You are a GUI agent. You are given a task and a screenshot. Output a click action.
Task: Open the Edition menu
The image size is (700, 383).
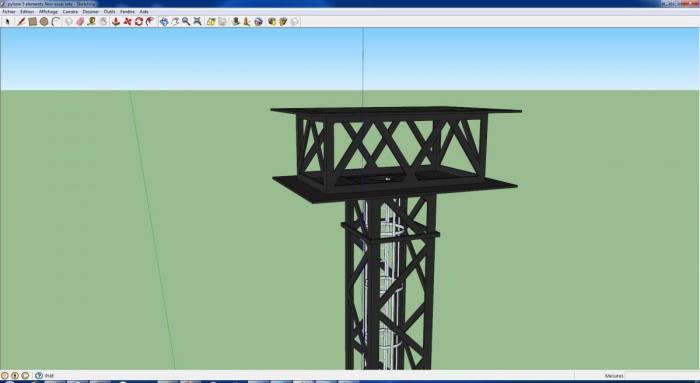coord(27,12)
